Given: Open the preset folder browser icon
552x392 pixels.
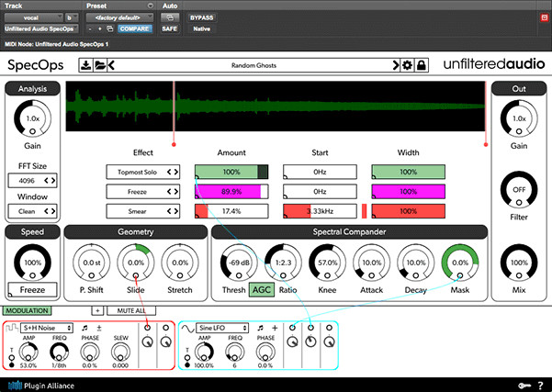Looking at the screenshot, I should tap(100, 65).
